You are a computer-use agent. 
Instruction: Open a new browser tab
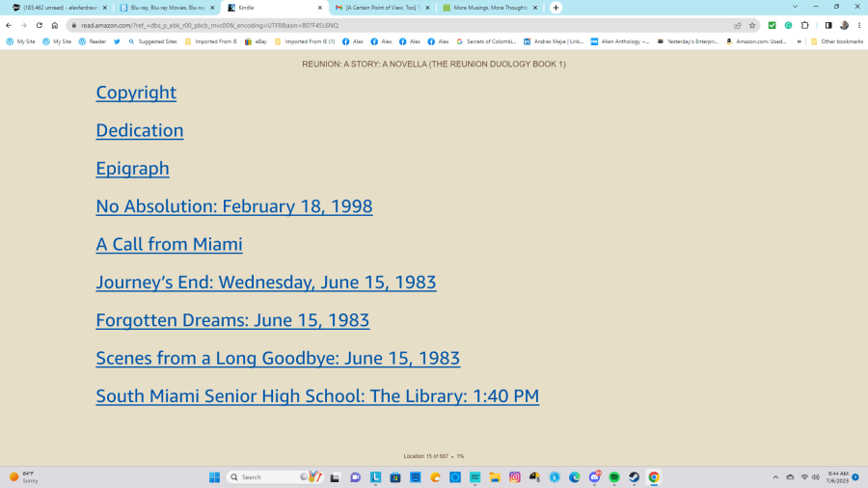pos(556,8)
